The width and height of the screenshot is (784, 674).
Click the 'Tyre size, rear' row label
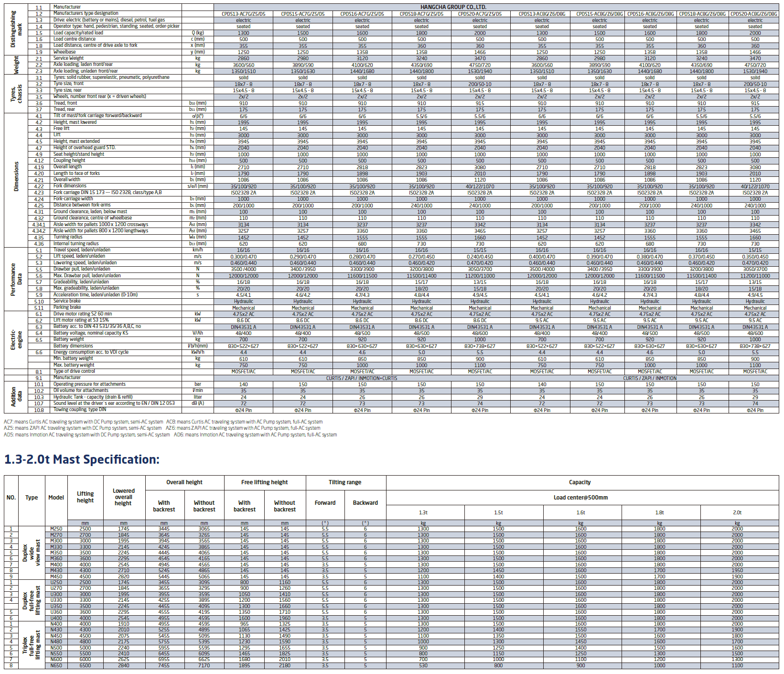[x=68, y=90]
